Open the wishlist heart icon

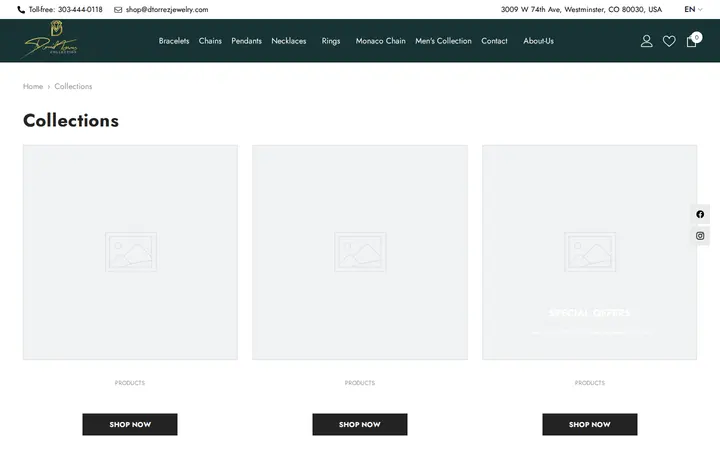tap(669, 41)
